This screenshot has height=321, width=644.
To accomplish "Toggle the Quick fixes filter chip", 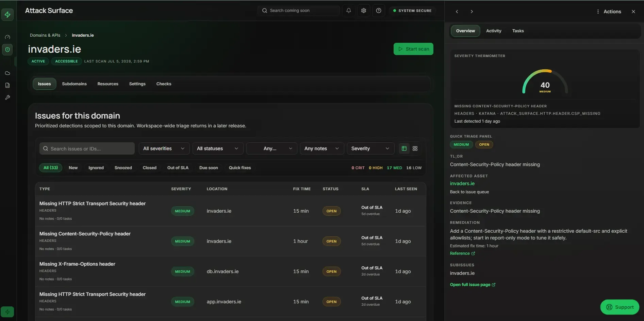I will 240,168.
